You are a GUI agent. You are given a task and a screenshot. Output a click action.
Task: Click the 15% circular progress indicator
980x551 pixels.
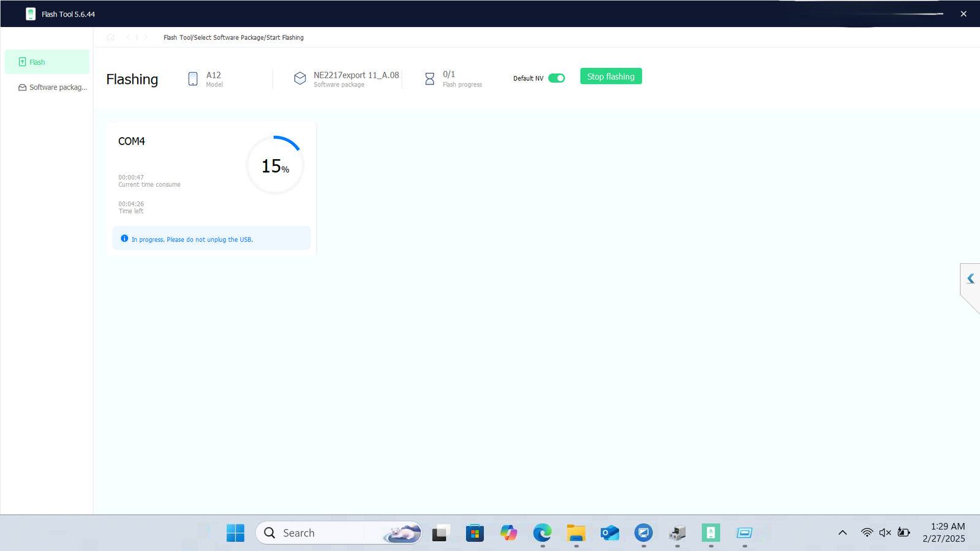tap(275, 165)
